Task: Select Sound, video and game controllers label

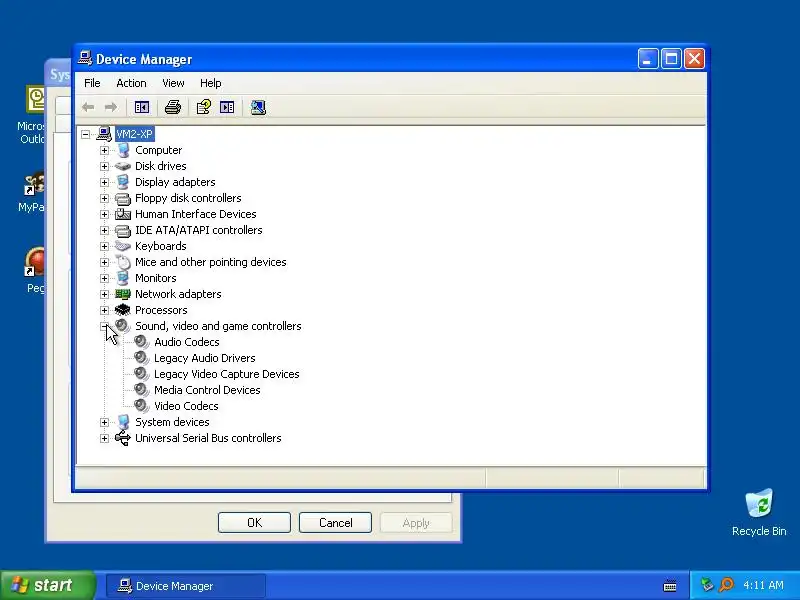Action: (x=218, y=326)
